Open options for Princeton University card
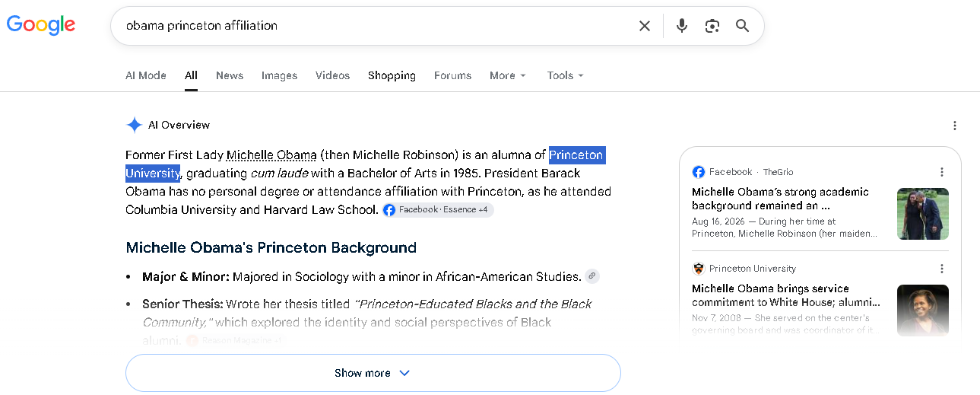 click(x=942, y=269)
